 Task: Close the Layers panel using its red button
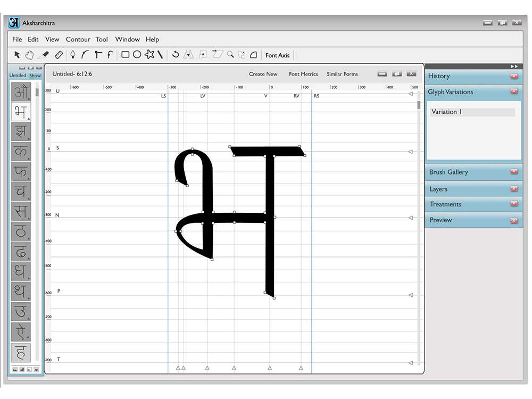point(514,189)
